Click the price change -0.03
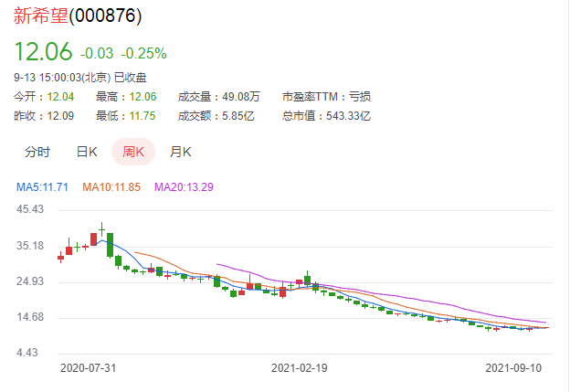Image resolution: width=570 pixels, height=392 pixels. [97, 53]
